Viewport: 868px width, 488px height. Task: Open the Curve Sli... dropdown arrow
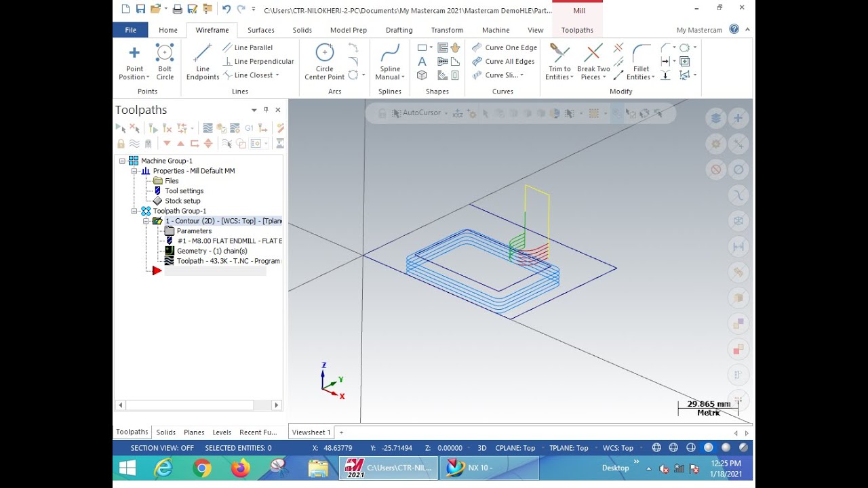(x=521, y=75)
